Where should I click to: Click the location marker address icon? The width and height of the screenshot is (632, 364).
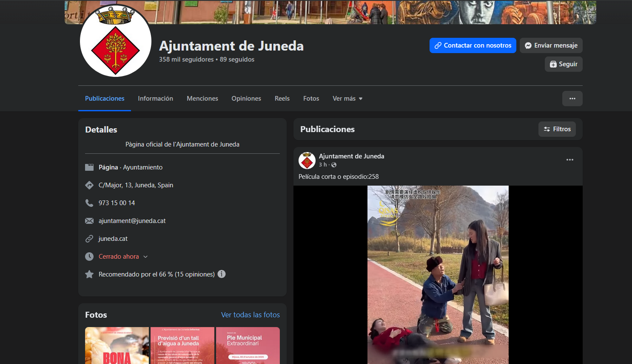tap(89, 185)
